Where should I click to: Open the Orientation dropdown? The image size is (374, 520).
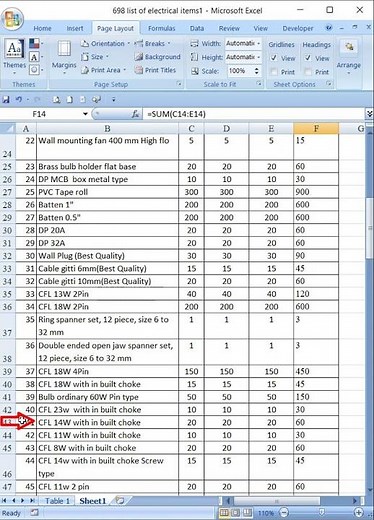[x=105, y=44]
